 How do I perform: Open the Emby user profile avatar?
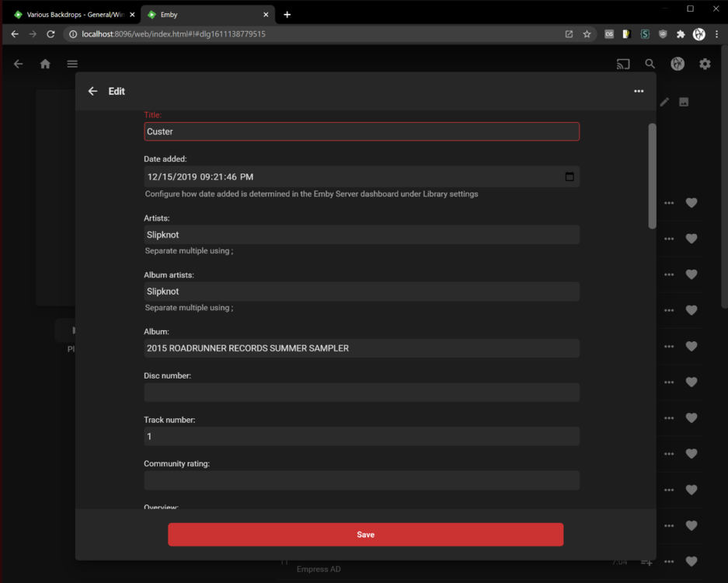point(677,64)
